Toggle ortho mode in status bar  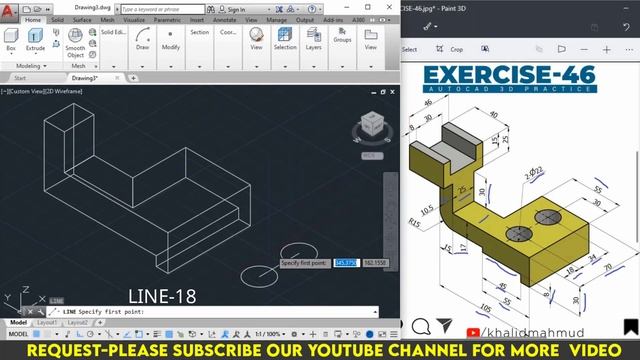point(80,334)
